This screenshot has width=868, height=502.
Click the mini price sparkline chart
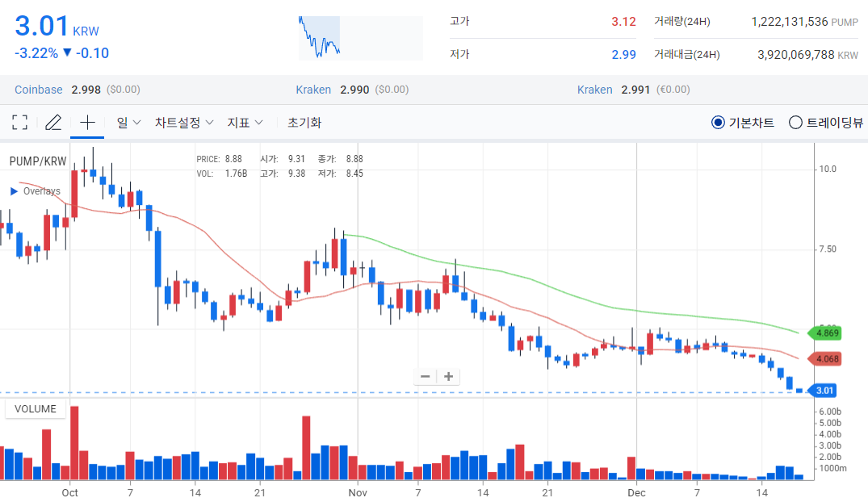[360, 37]
